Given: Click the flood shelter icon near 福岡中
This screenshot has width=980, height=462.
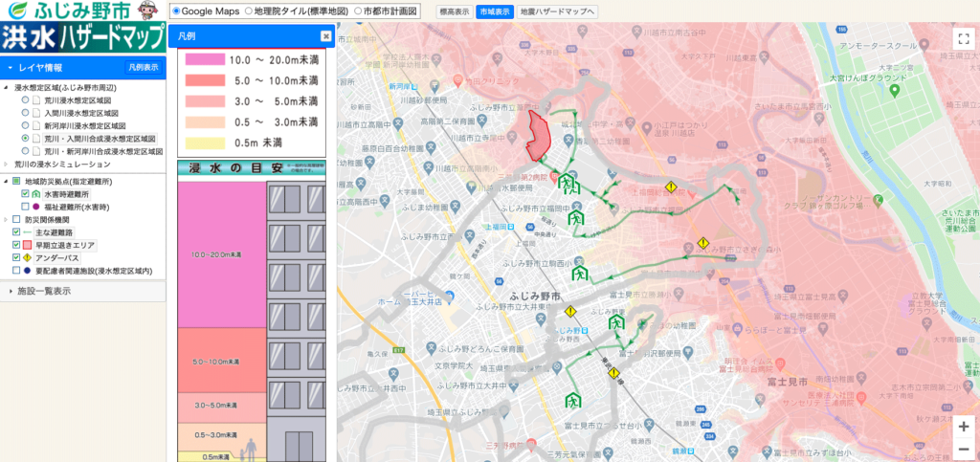Looking at the screenshot, I should coord(577,218).
